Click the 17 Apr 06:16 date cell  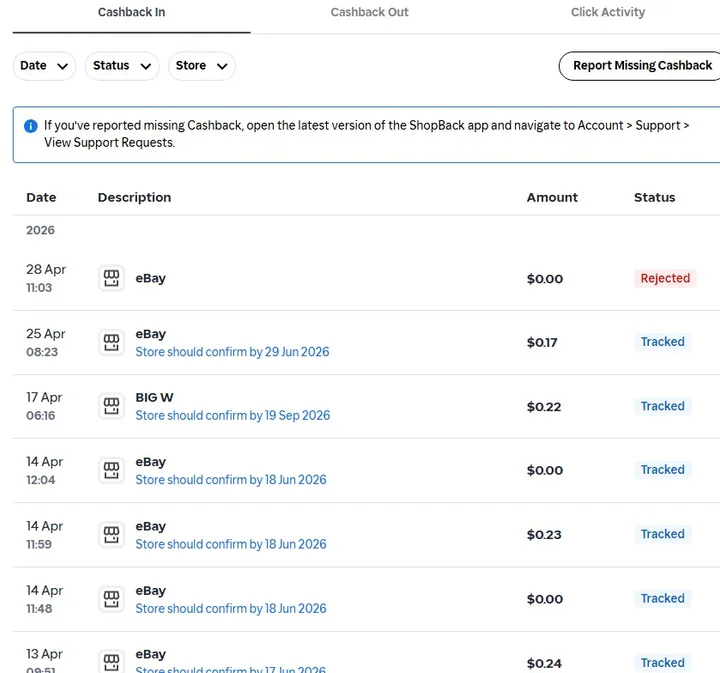tap(44, 406)
